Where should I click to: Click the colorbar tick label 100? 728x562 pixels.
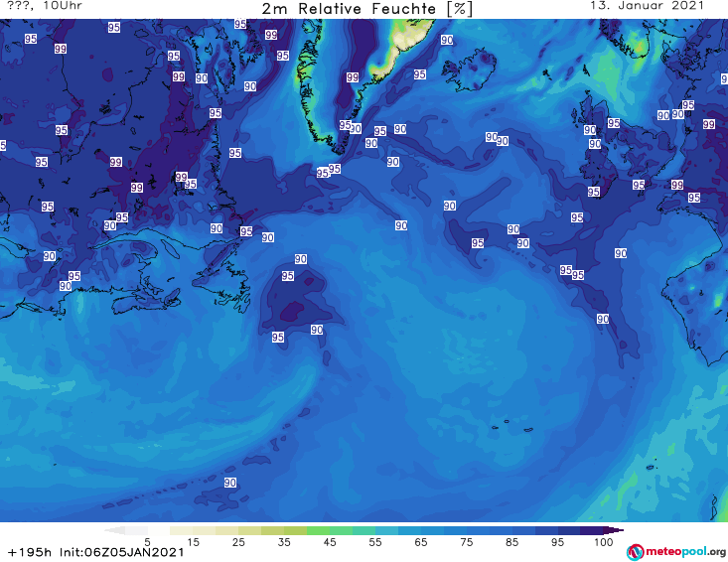point(603,542)
